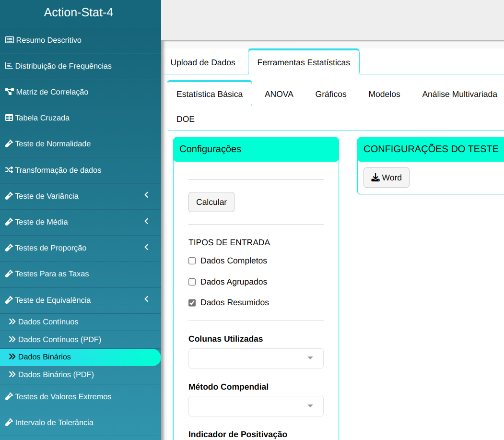Click the download icon on Word button

[375, 178]
